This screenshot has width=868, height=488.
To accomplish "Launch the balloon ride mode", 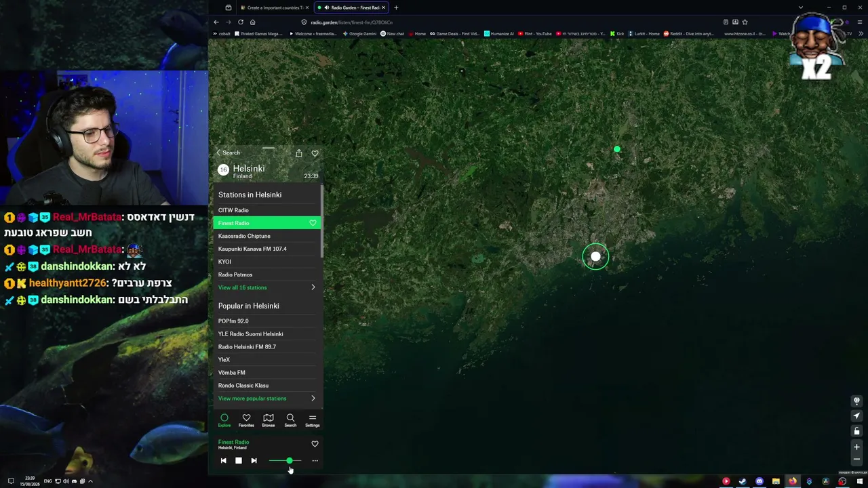I will 856,401.
